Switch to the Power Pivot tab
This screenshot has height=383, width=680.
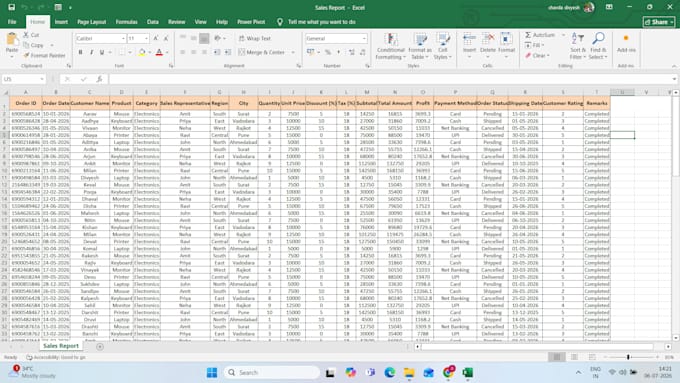[251, 22]
